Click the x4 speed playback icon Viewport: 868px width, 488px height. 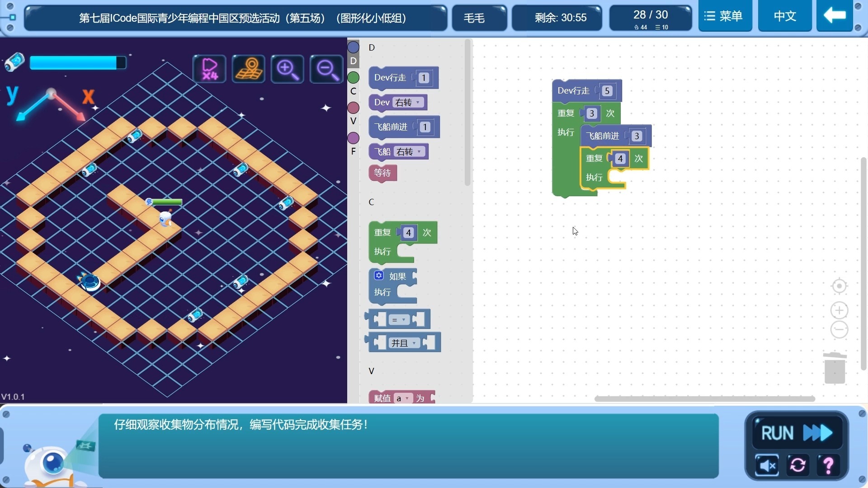click(x=209, y=69)
